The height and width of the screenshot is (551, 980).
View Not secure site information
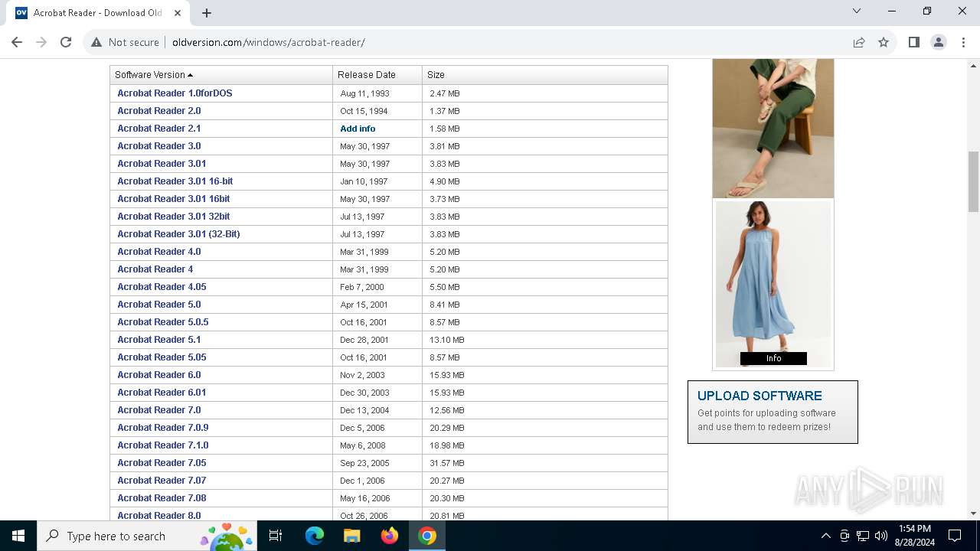(x=126, y=42)
